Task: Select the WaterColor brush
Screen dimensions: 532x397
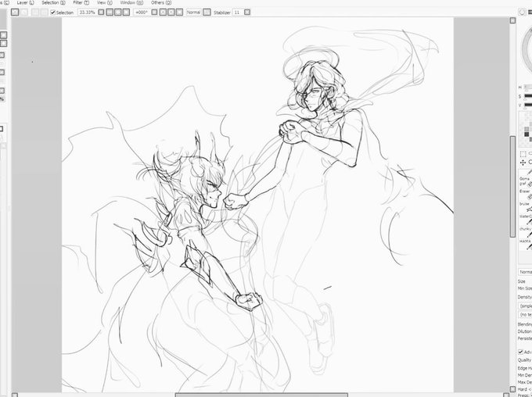Action: point(525,219)
